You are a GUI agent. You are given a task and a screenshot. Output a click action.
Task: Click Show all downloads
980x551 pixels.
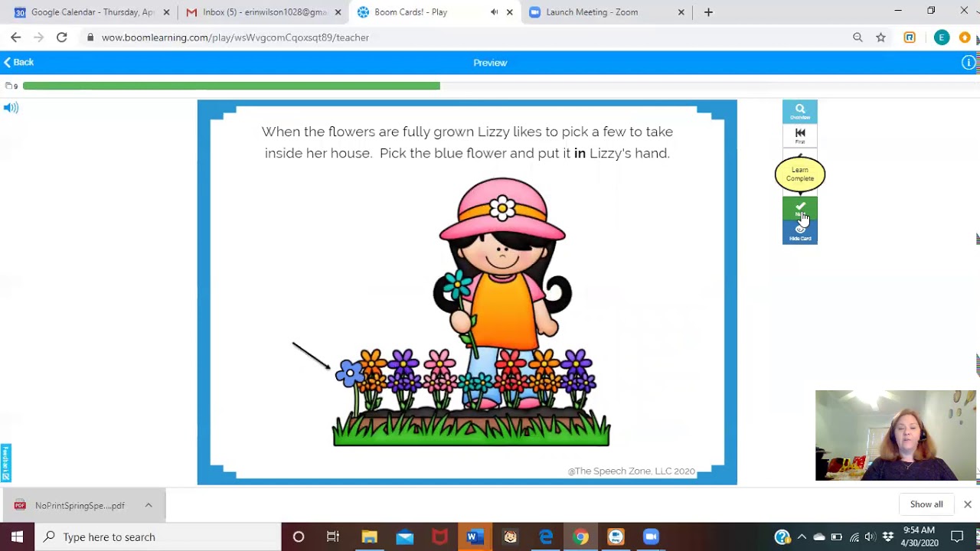[x=926, y=504]
